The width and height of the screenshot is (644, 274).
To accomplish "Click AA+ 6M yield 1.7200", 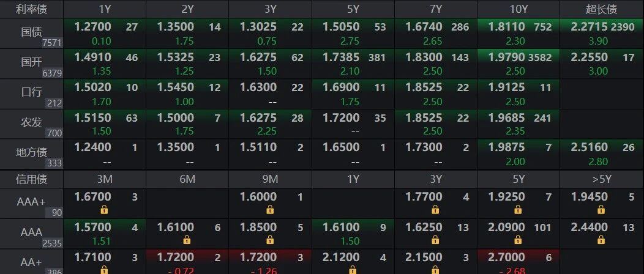I will (x=176, y=257).
